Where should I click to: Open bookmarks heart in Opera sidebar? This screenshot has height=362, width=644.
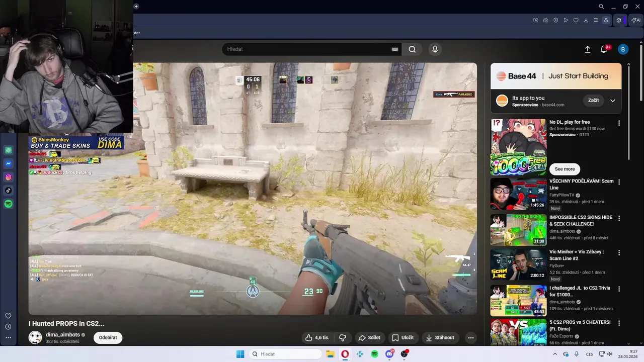pyautogui.click(x=8, y=316)
